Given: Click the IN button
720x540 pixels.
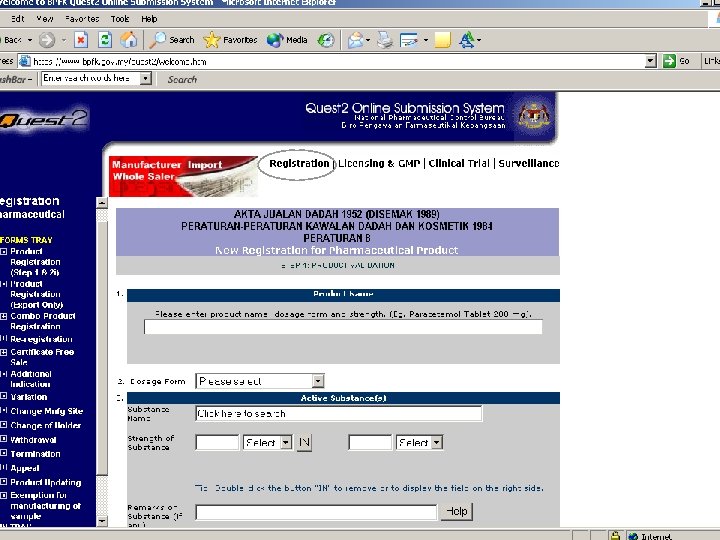Looking at the screenshot, I should [x=304, y=443].
